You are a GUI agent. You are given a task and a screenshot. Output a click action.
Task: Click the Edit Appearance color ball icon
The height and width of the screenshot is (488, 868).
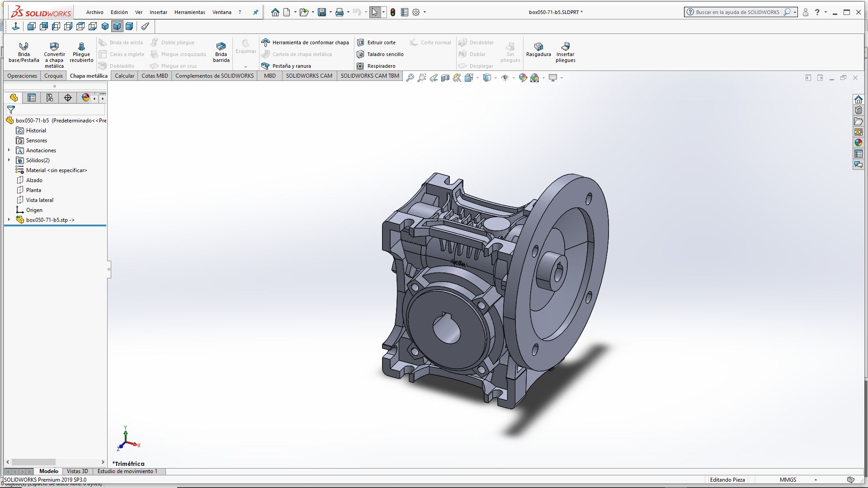point(523,78)
